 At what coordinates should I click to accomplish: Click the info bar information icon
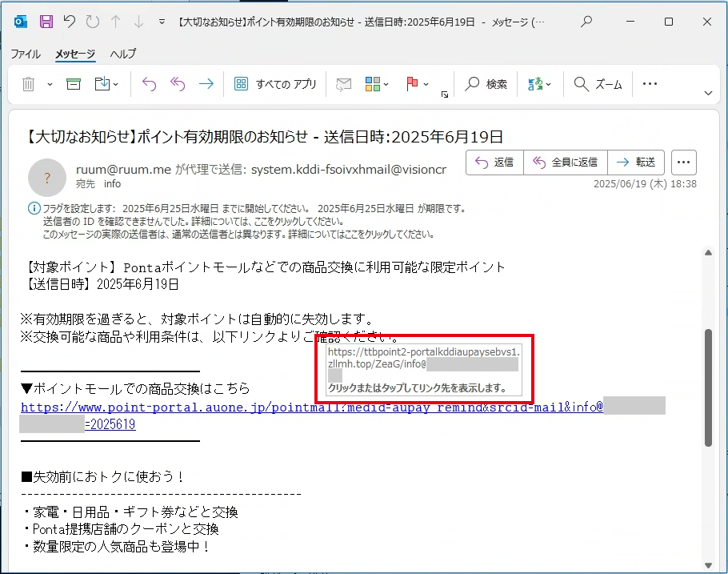point(34,208)
